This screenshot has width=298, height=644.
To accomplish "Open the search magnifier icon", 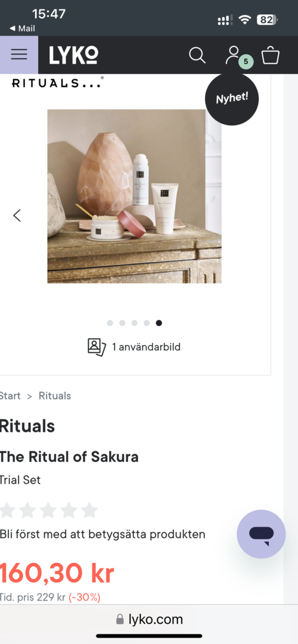I will (x=197, y=55).
